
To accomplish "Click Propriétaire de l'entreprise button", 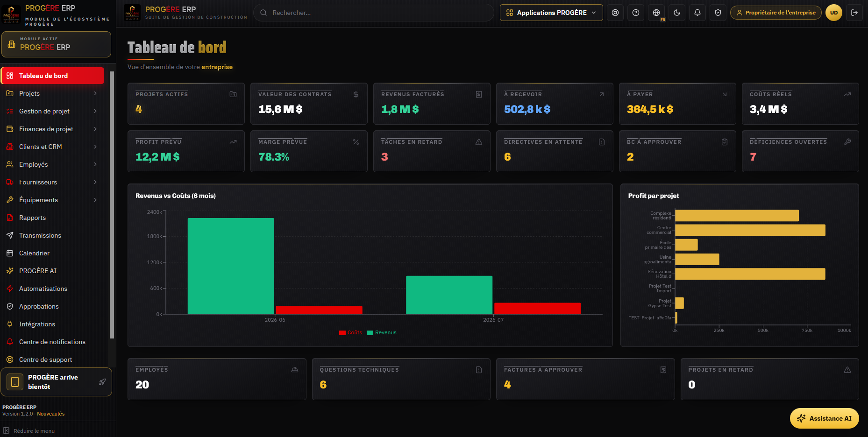I will coord(776,13).
